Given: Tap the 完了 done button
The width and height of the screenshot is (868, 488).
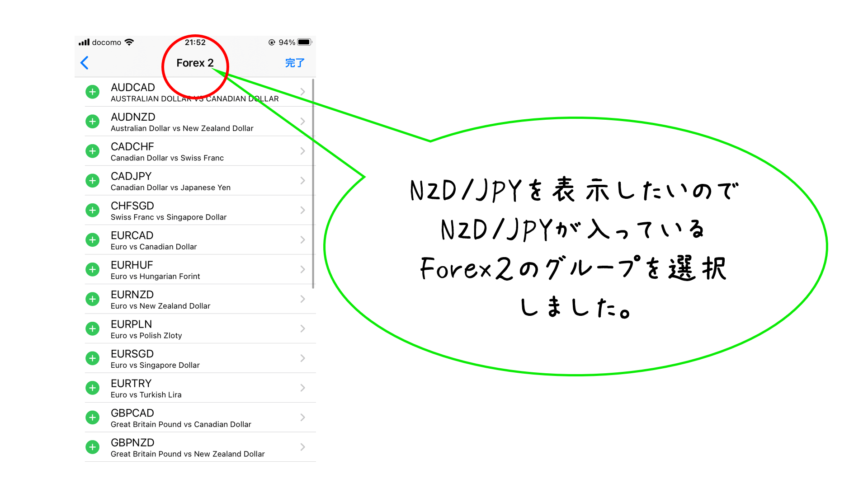Looking at the screenshot, I should point(295,63).
